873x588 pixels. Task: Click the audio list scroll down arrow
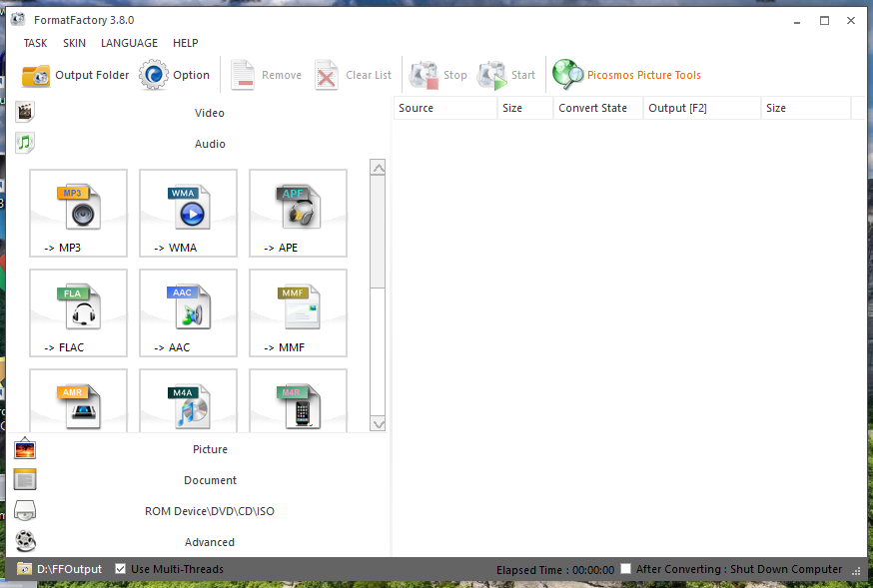pyautogui.click(x=378, y=424)
